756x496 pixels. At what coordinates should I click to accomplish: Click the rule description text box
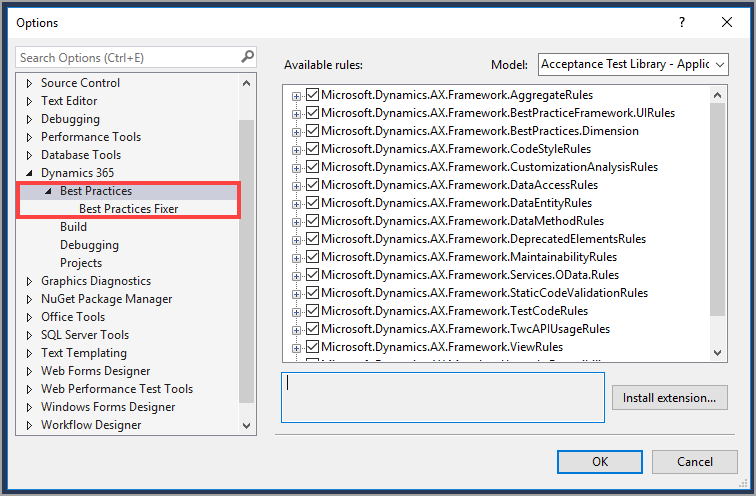click(x=443, y=397)
